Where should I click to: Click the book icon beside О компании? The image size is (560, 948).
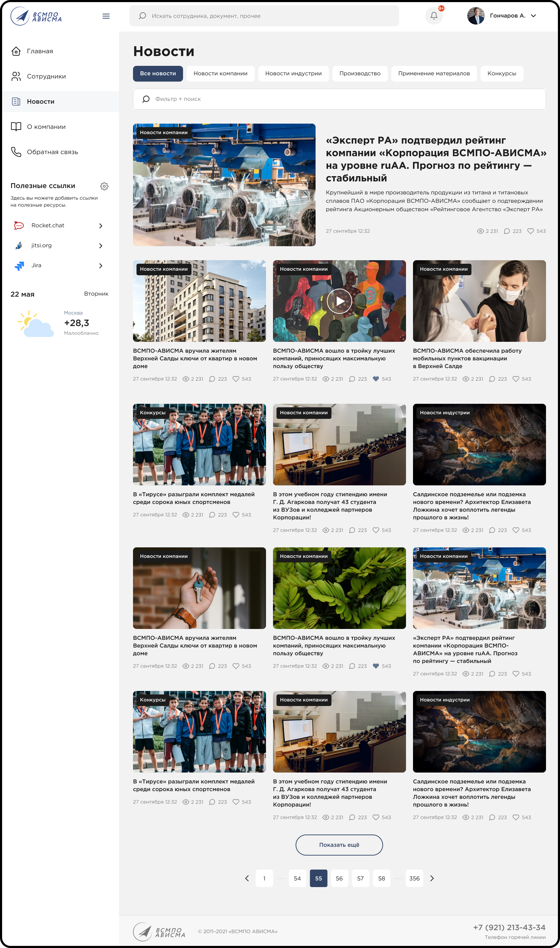pos(16,127)
